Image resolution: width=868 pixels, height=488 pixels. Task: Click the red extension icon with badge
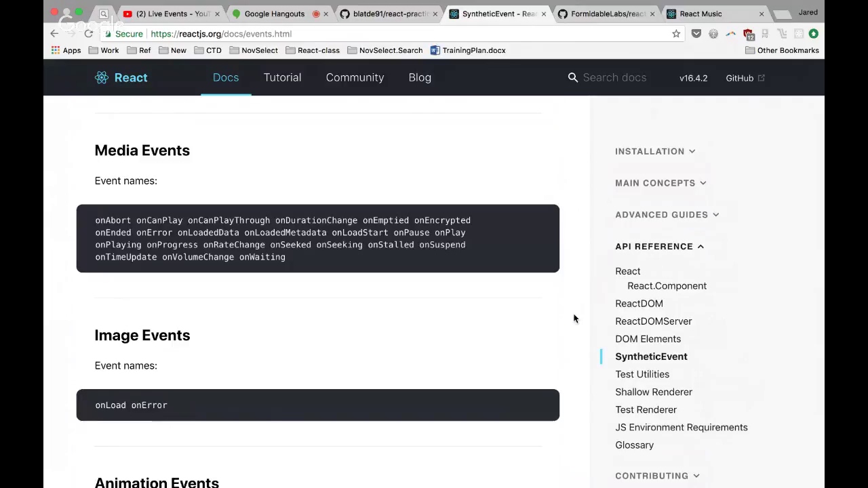tap(748, 34)
